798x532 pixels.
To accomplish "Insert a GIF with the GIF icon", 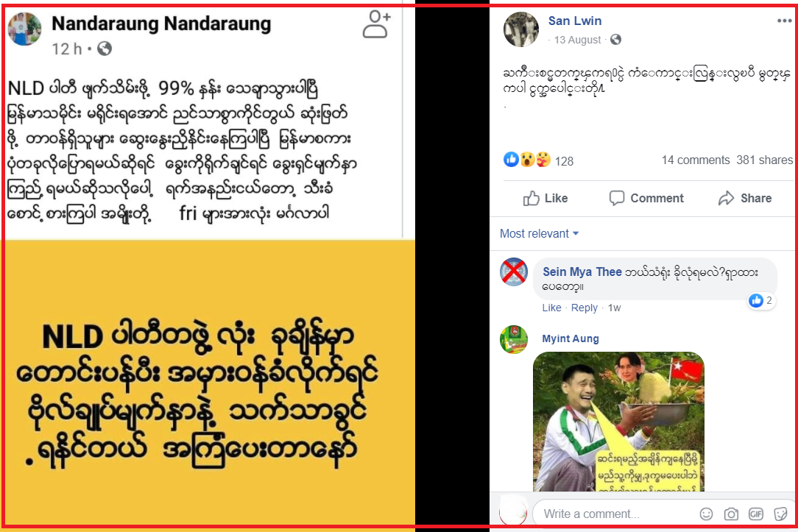I will click(x=756, y=514).
